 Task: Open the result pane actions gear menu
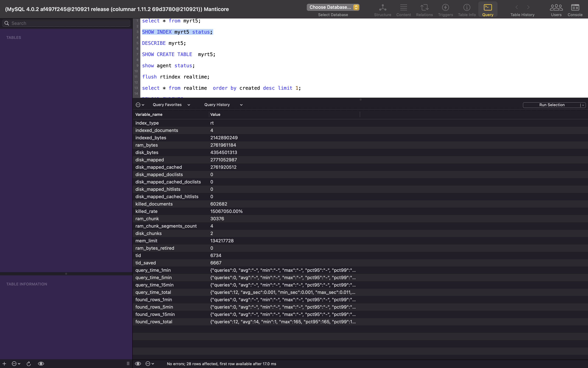point(150,364)
